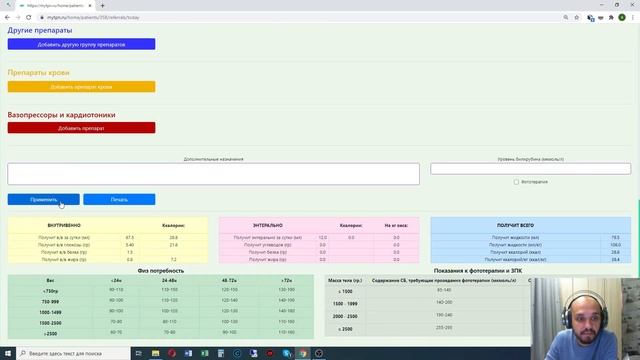Open Task View on the taskbar
Image resolution: width=640 pixels, height=360 pixels.
(x=139, y=353)
